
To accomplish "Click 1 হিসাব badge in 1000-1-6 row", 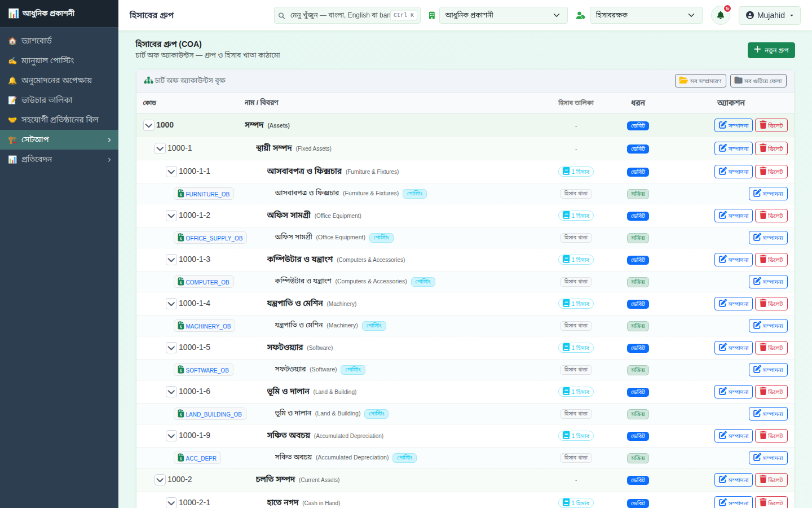I will pos(576,392).
